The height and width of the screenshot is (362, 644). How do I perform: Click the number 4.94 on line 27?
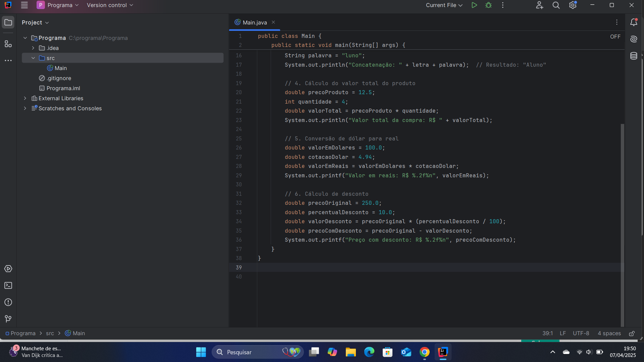[x=365, y=157]
